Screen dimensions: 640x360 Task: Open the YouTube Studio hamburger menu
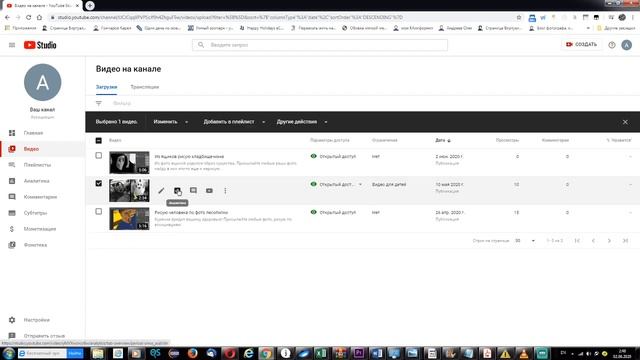tap(12, 45)
